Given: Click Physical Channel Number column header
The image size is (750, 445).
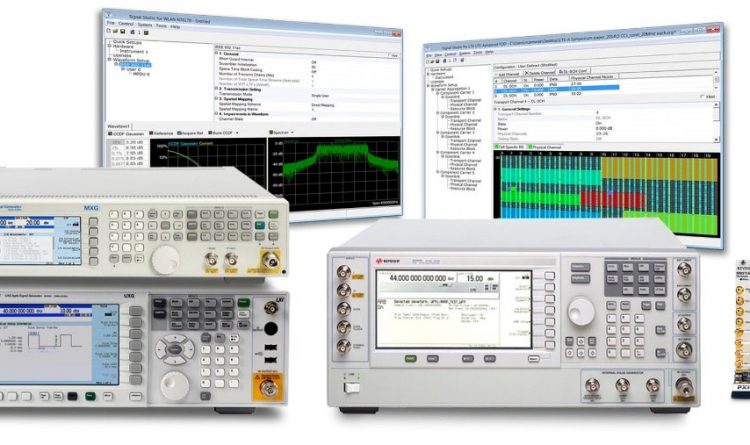Looking at the screenshot, I should click(x=592, y=77).
